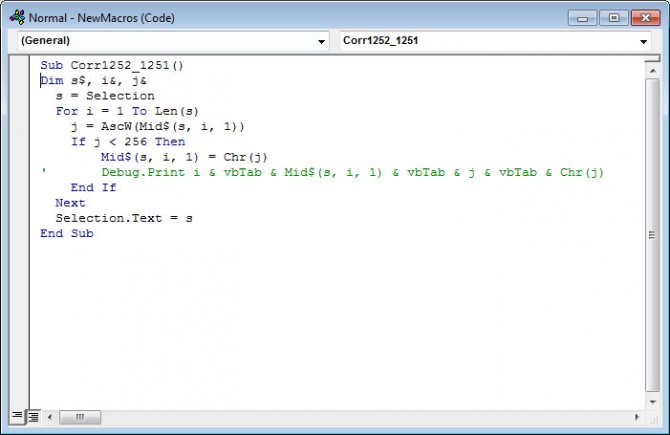Click the horizontal scrollbar thumb
This screenshot has width=670, height=435.
point(80,415)
